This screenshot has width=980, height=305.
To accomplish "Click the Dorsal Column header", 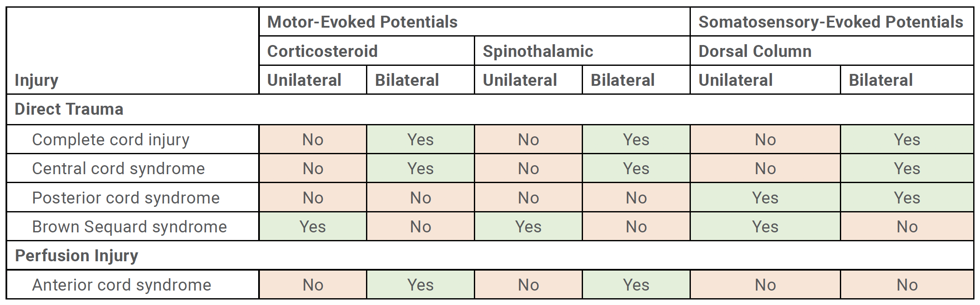I will pyautogui.click(x=831, y=51).
